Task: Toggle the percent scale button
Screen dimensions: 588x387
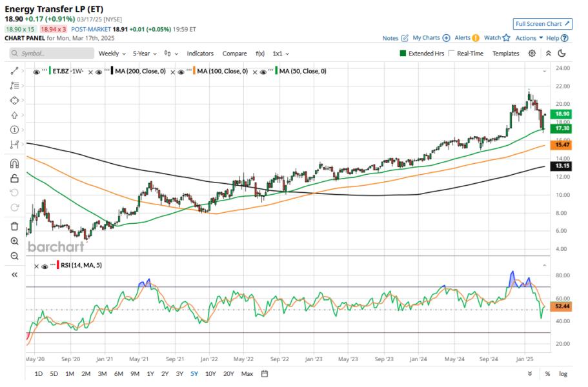Action: tap(547, 373)
